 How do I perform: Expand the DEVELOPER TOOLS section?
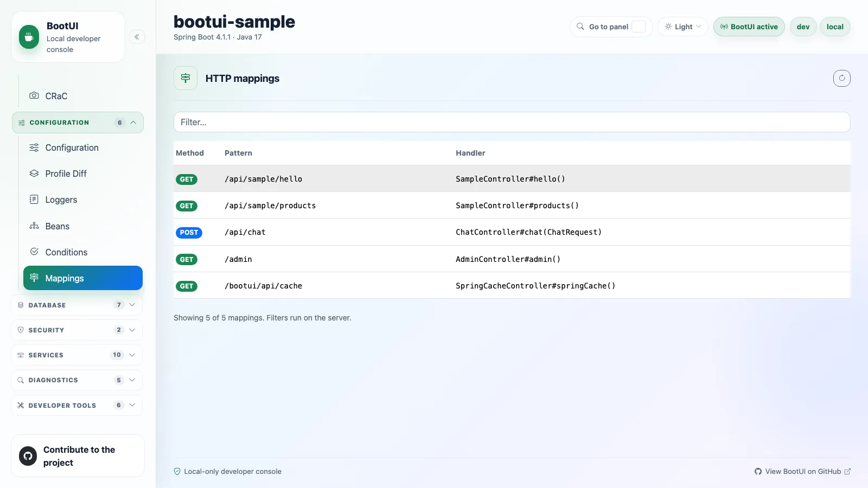(76, 405)
